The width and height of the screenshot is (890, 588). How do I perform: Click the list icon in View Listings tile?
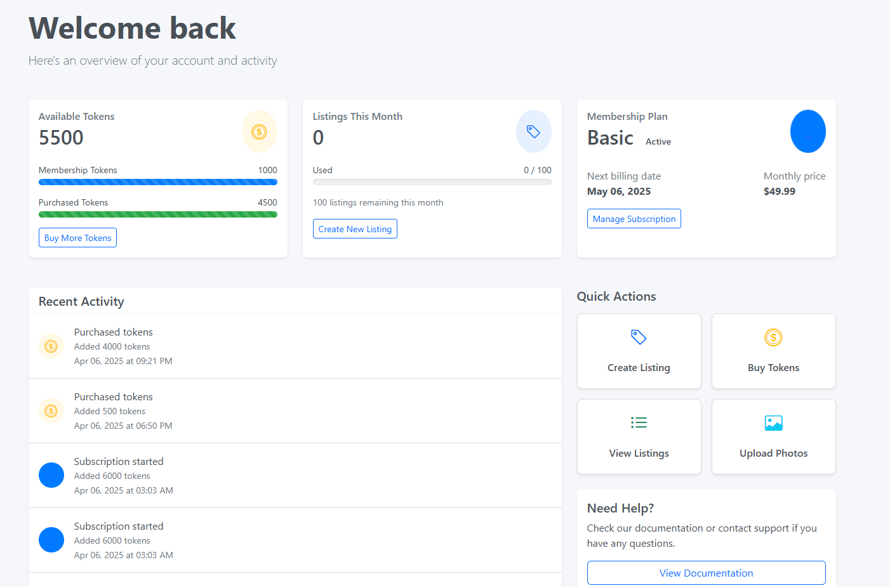(639, 422)
